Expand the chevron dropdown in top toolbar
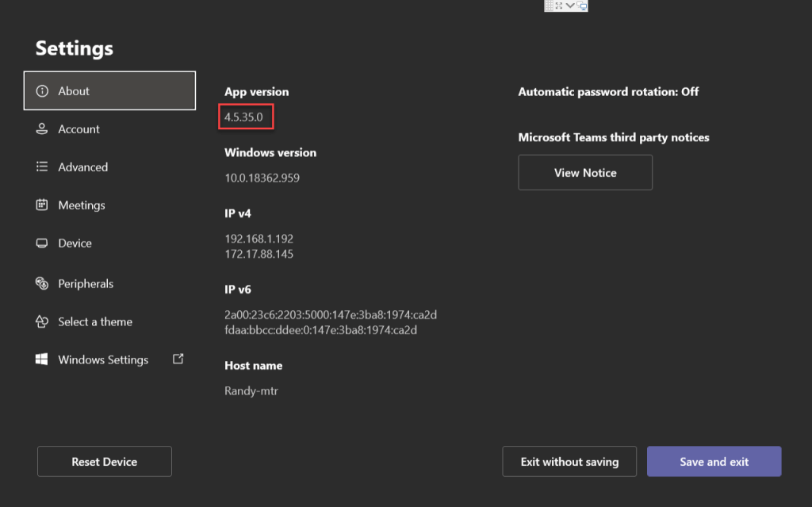Screen dimensions: 812x507 point(570,6)
